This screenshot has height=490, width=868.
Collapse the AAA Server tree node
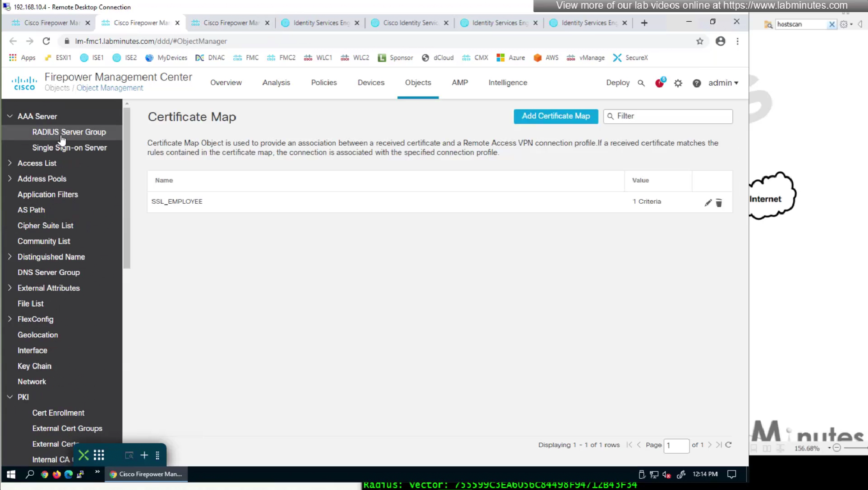tap(10, 116)
